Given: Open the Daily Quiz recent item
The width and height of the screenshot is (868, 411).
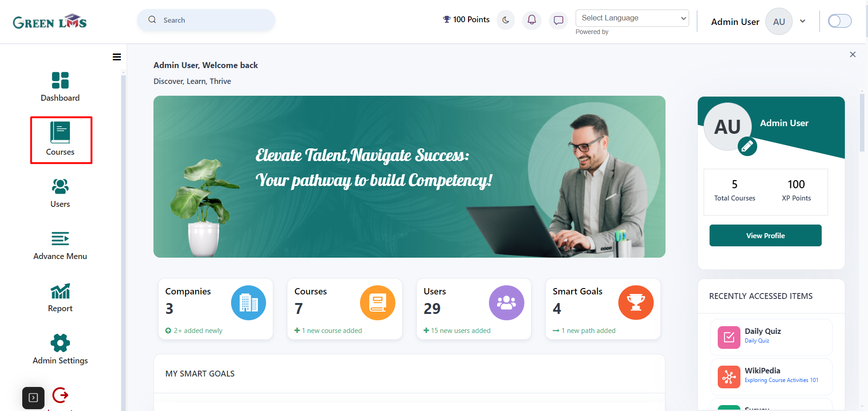Looking at the screenshot, I should 771,338.
